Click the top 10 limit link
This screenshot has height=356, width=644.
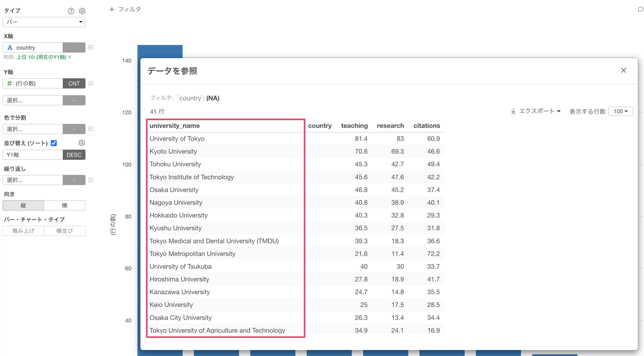click(x=41, y=57)
